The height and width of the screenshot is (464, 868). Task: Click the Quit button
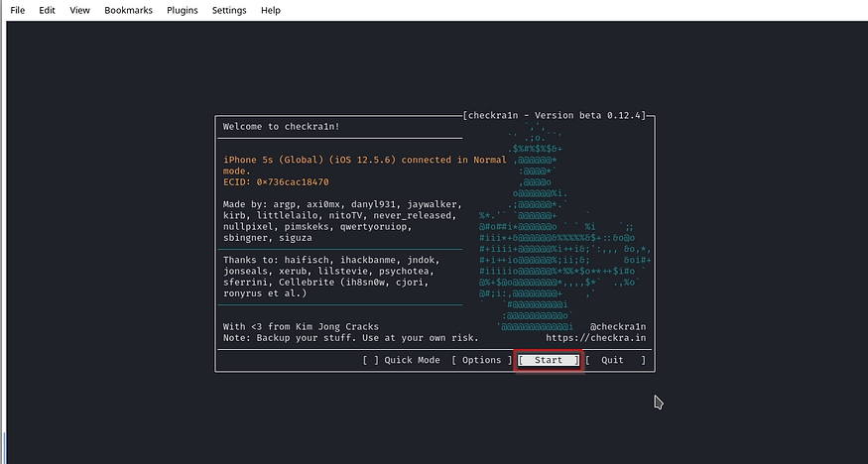pos(615,360)
